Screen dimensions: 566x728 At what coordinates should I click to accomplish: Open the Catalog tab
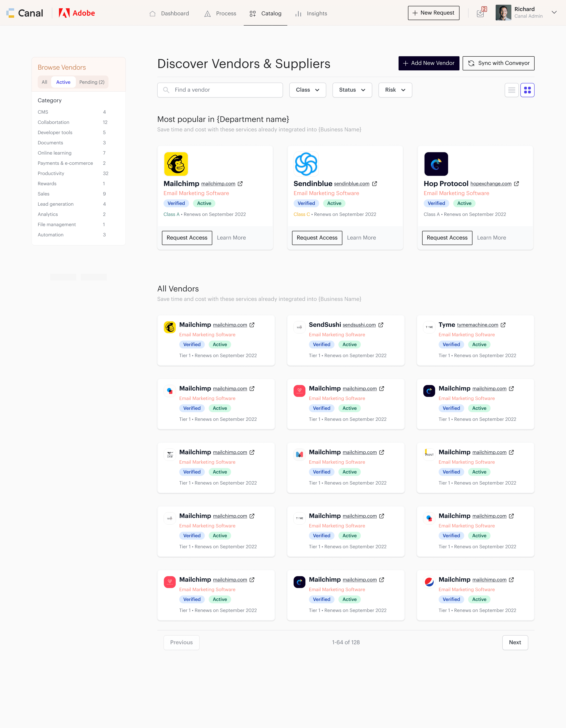[265, 13]
